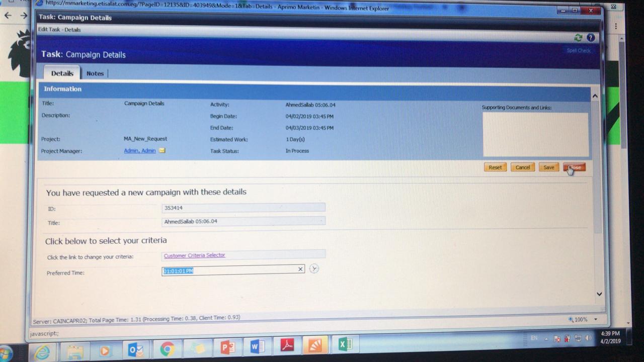Viewport: 644px width, 362px height.
Task: Click inside the ID field showing 353414
Action: tap(244, 208)
